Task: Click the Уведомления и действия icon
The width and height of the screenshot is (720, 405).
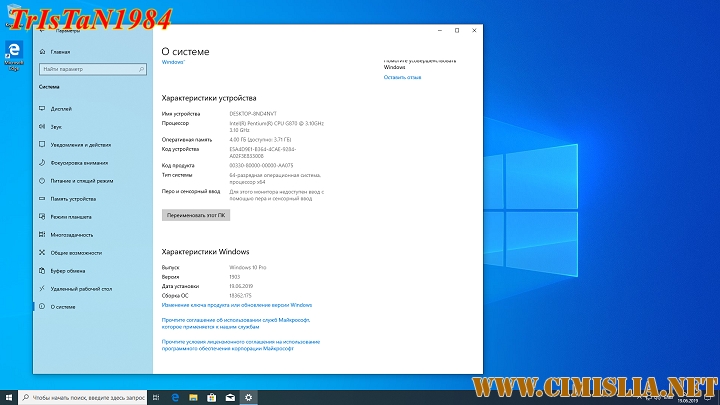Action: click(x=42, y=145)
